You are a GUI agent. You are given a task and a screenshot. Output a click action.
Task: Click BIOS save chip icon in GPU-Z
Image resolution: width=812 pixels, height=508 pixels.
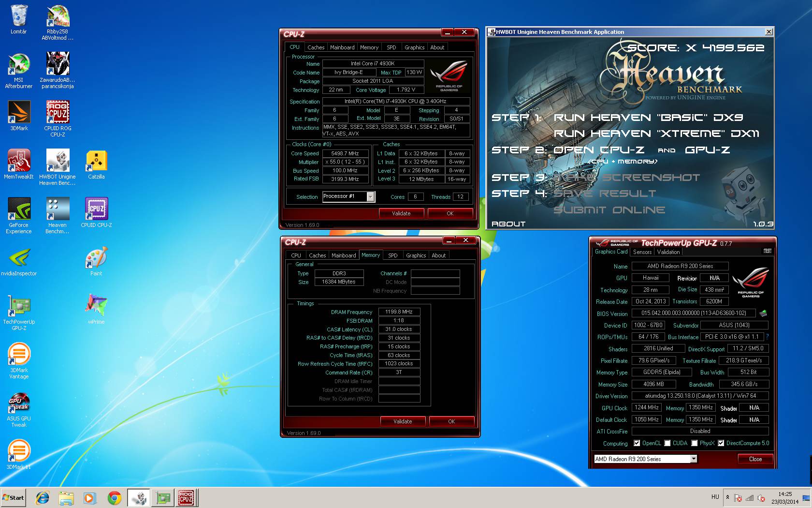coord(763,314)
